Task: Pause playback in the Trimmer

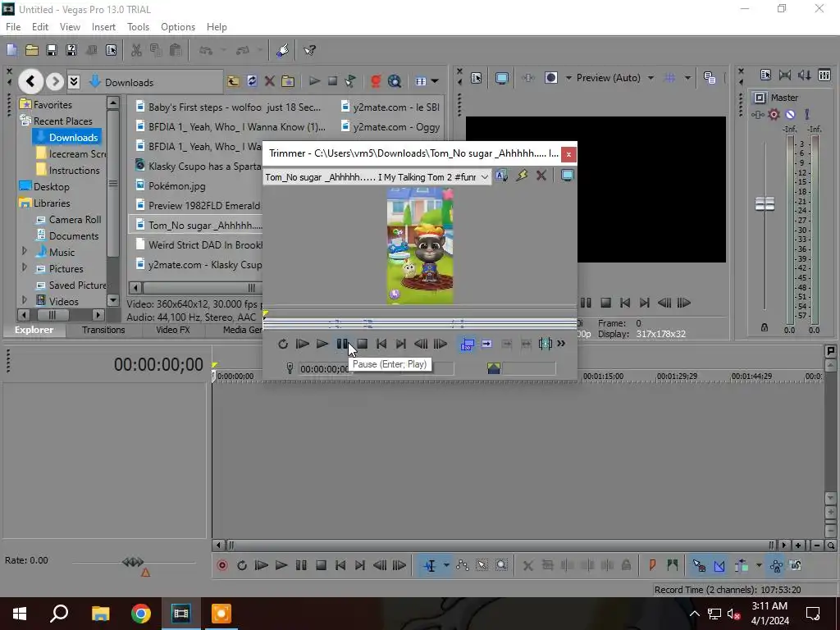Action: tap(342, 344)
